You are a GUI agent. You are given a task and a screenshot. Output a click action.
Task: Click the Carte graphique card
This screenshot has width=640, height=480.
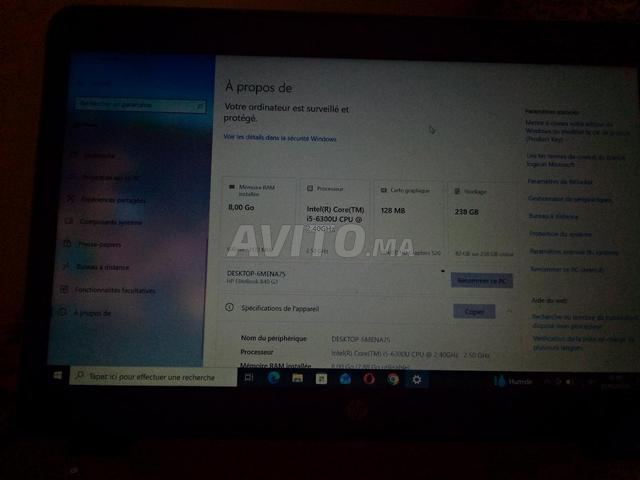409,219
